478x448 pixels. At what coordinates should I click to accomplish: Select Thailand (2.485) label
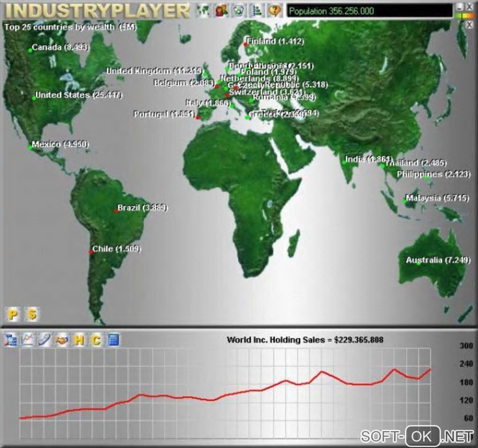click(416, 162)
